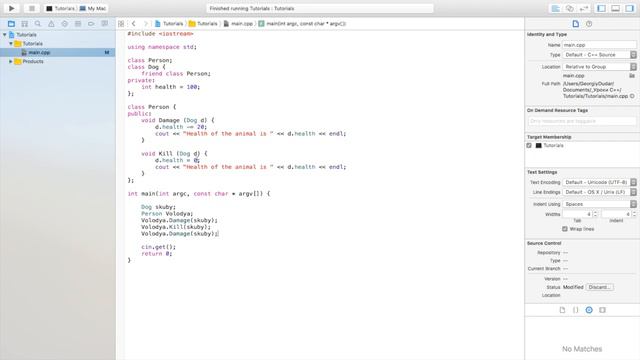640x360 pixels.
Task: Open the project navigator
Action: [x=11, y=24]
